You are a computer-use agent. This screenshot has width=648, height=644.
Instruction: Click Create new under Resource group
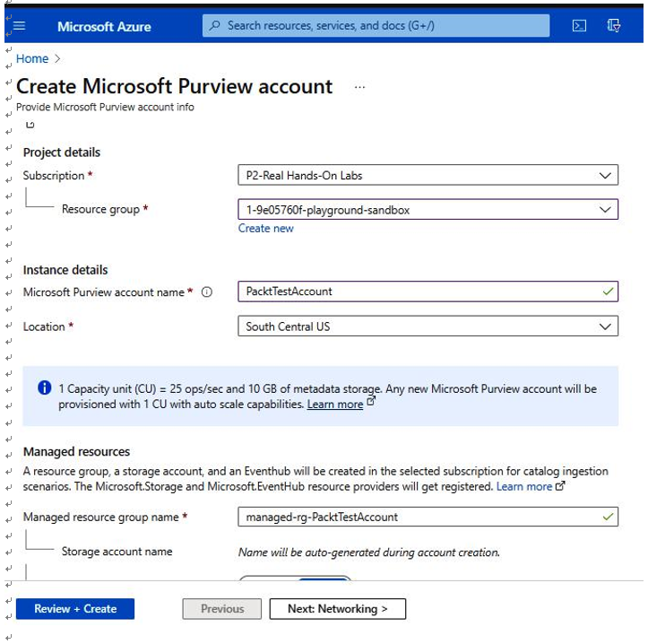(265, 229)
